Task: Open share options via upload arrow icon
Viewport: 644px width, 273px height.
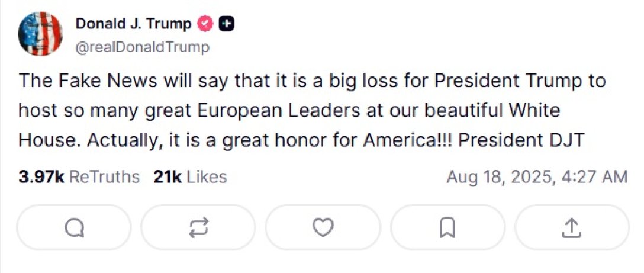Action: tap(572, 227)
